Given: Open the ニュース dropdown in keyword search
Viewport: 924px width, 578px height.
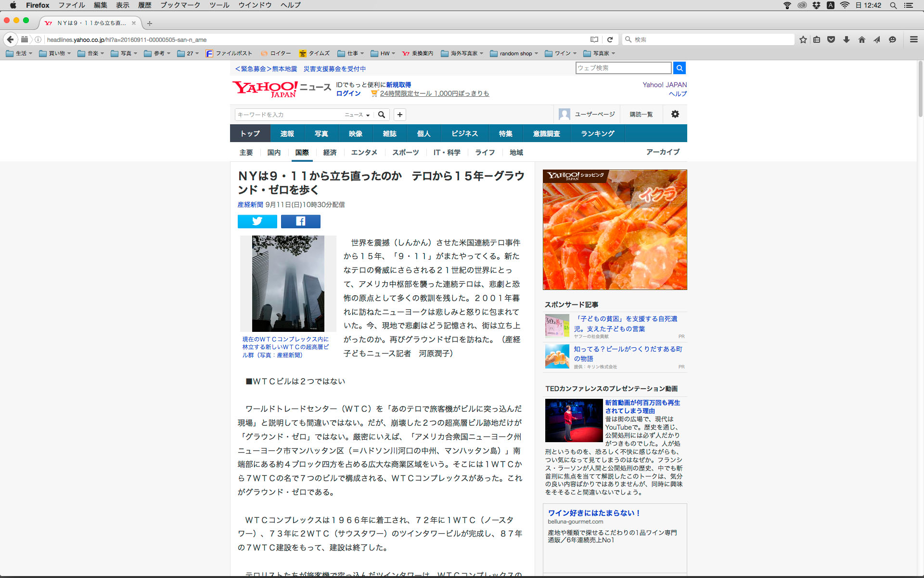Looking at the screenshot, I should (357, 115).
